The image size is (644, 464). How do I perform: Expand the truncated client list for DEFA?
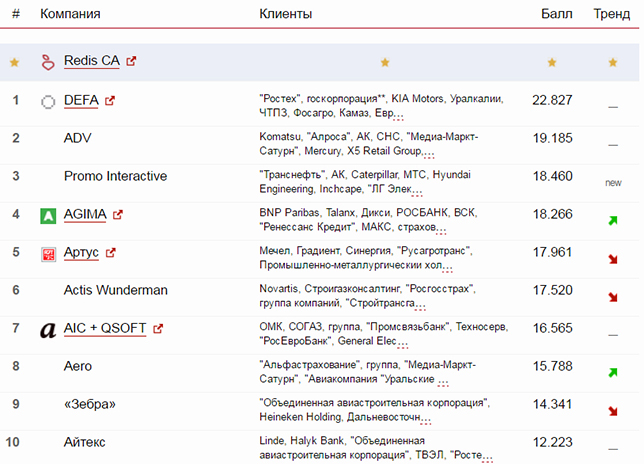click(x=398, y=116)
